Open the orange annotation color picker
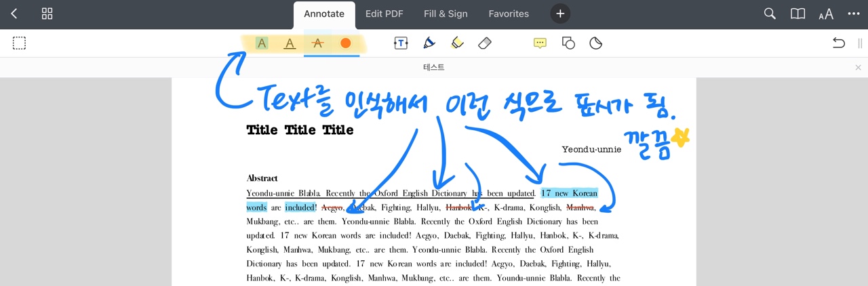The image size is (868, 286). 345,43
